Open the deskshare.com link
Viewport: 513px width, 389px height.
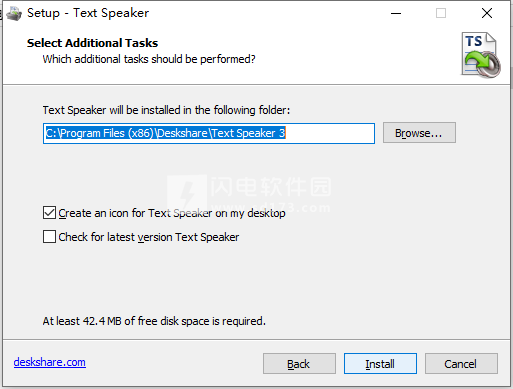50,362
